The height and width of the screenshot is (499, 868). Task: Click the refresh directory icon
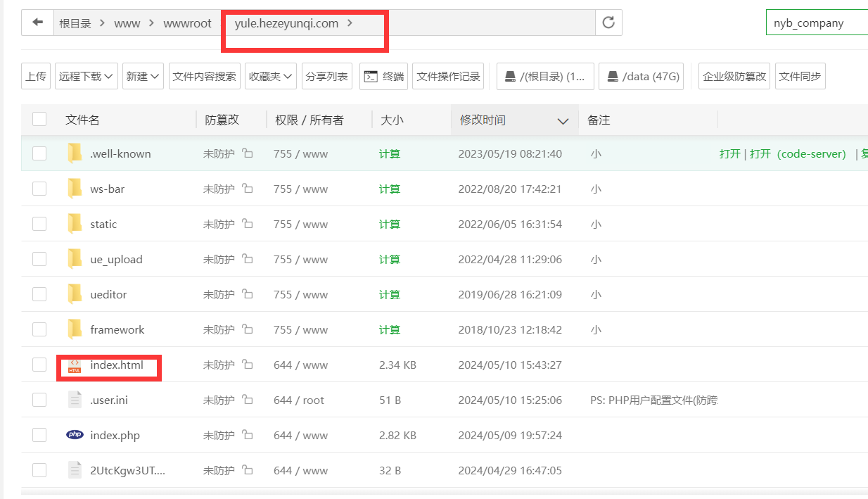click(x=608, y=23)
